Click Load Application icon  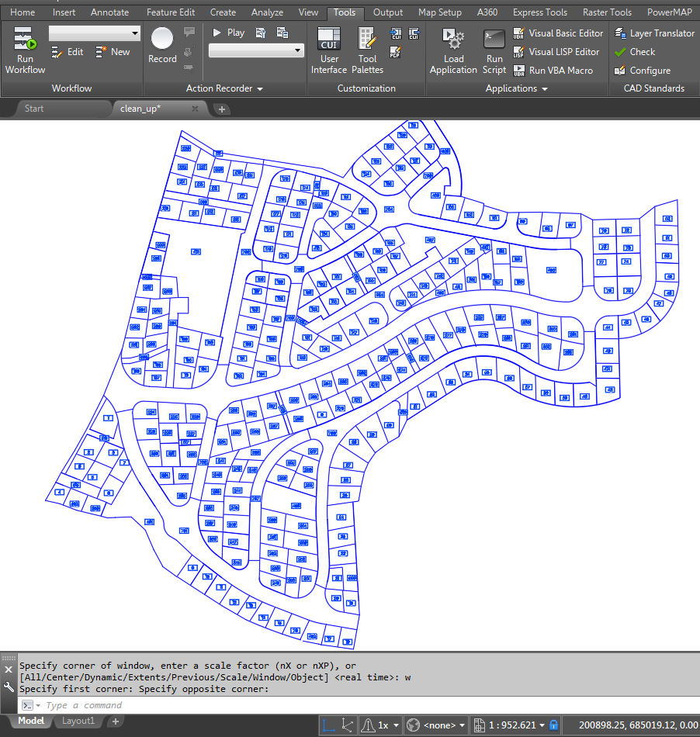coord(453,39)
